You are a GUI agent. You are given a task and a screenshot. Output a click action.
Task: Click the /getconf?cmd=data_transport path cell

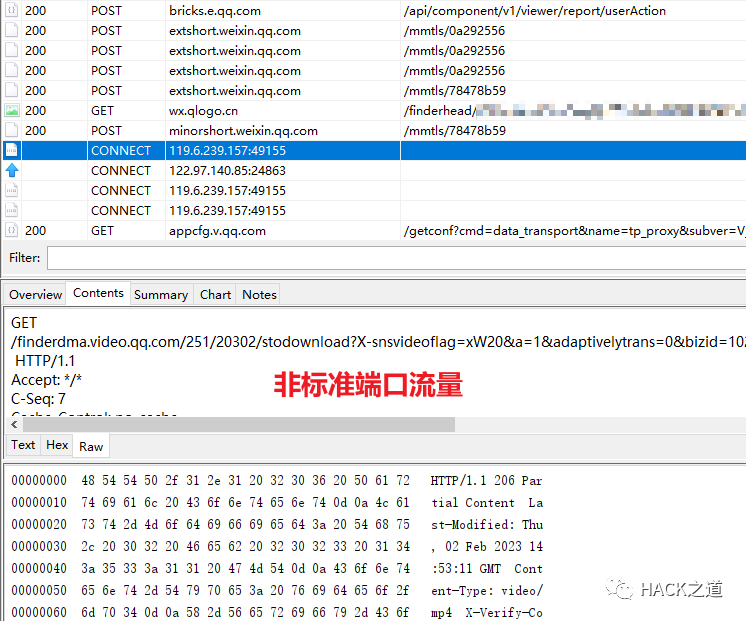pos(574,231)
